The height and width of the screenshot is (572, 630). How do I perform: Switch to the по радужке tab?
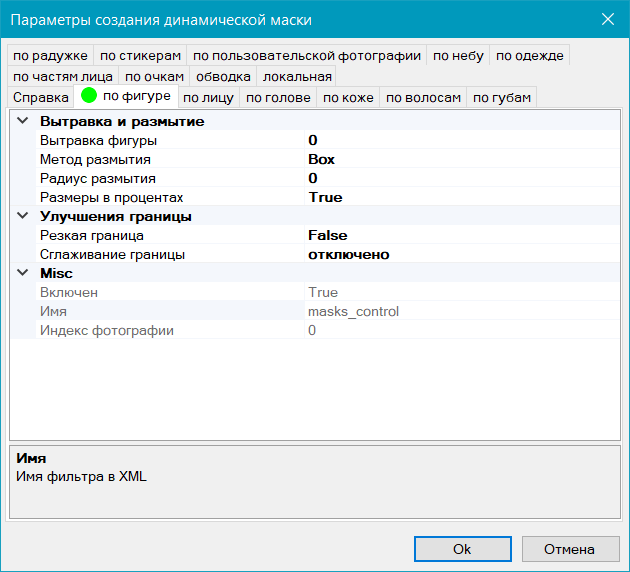tap(51, 56)
